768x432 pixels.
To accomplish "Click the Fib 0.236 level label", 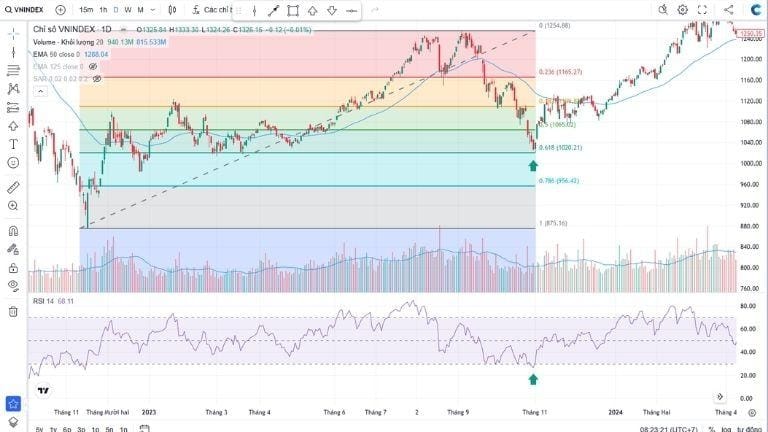I will point(560,72).
